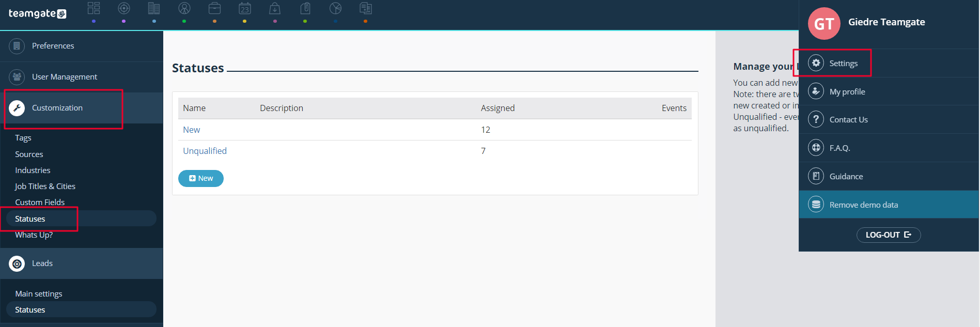Choose Remove demo data
Viewport: 980px width, 327px height.
click(x=889, y=205)
